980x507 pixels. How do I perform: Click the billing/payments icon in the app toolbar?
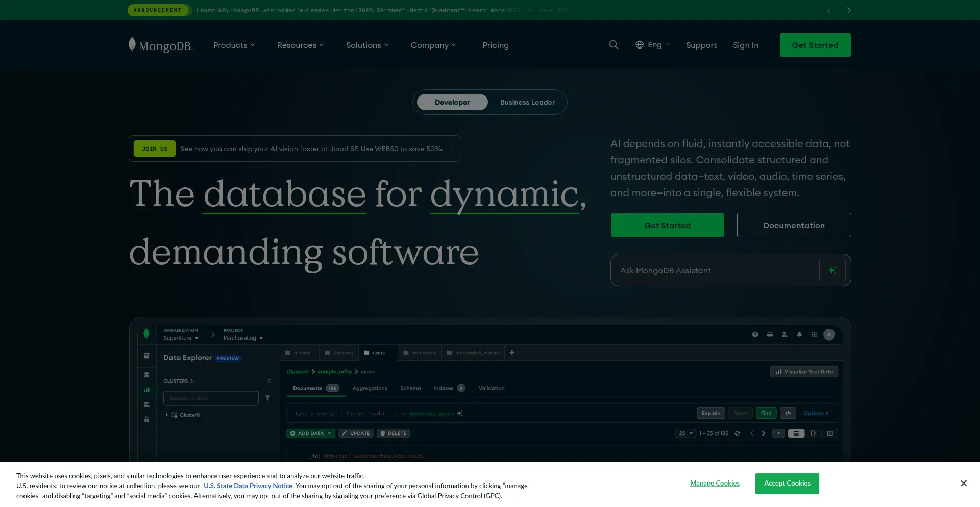click(770, 334)
